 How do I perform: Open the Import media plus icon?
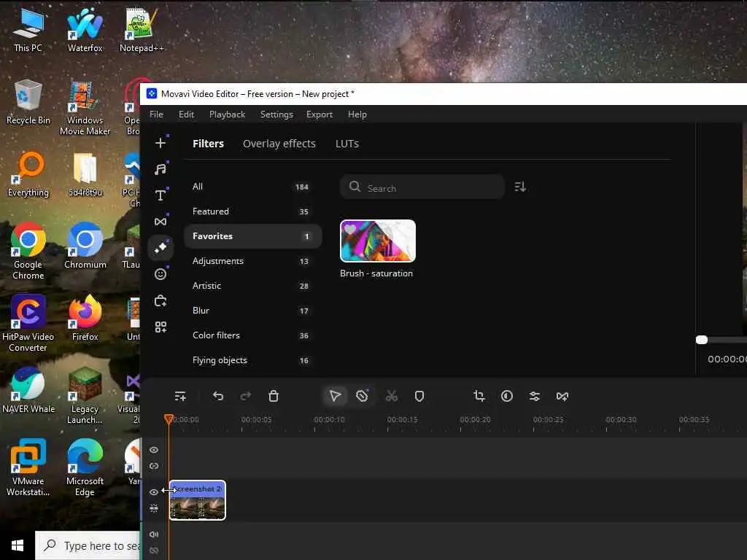(160, 143)
